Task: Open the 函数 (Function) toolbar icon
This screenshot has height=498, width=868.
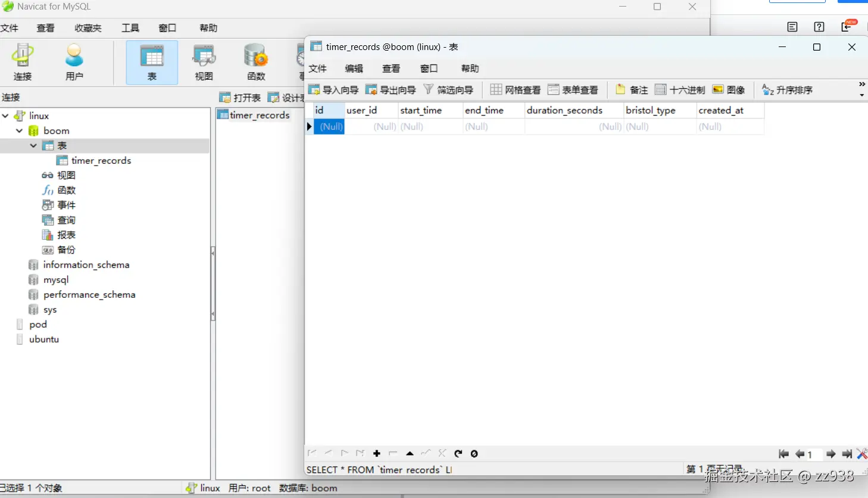Action: click(x=256, y=62)
